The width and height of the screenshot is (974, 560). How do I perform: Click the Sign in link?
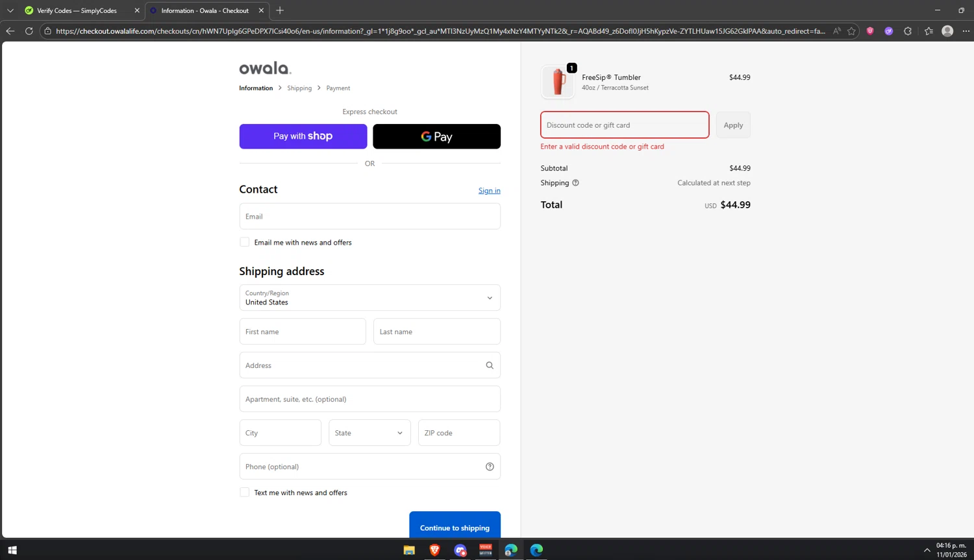pos(489,191)
